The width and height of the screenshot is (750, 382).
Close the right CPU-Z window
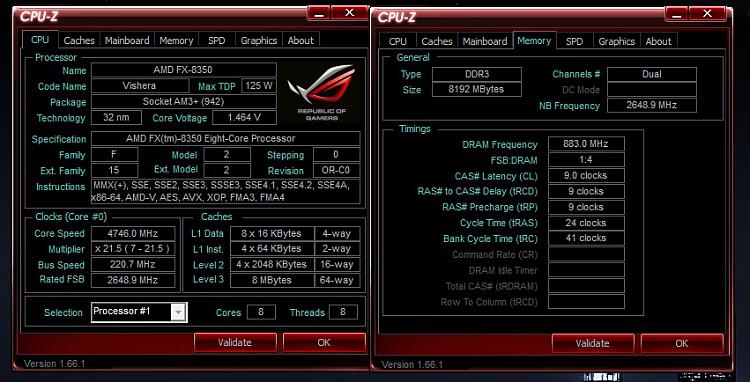(x=707, y=14)
